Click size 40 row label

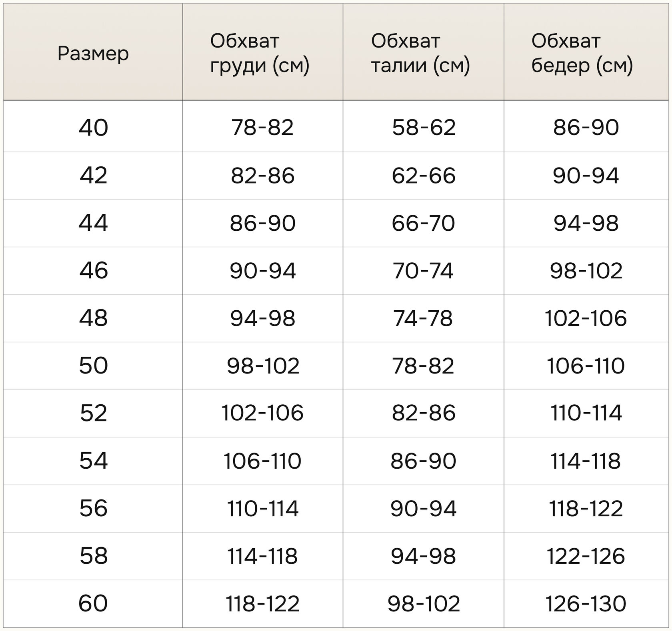93,128
